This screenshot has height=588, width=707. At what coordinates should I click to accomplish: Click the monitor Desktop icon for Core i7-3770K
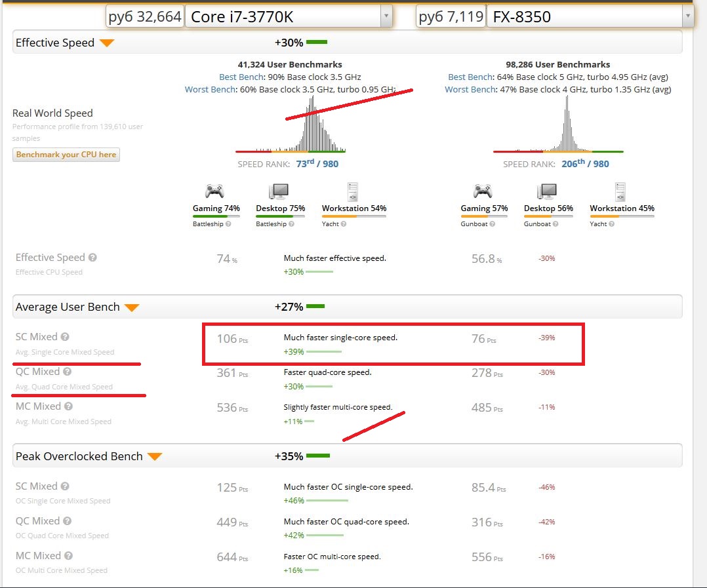tap(279, 191)
